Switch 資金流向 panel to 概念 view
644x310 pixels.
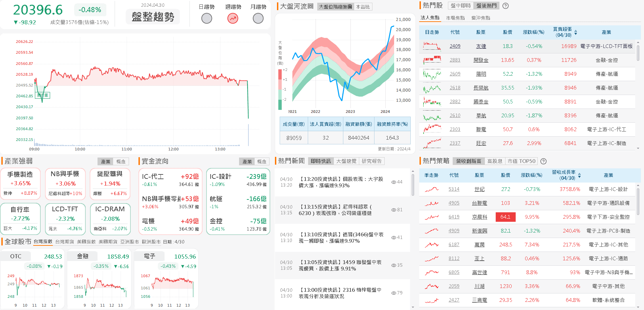(262, 161)
